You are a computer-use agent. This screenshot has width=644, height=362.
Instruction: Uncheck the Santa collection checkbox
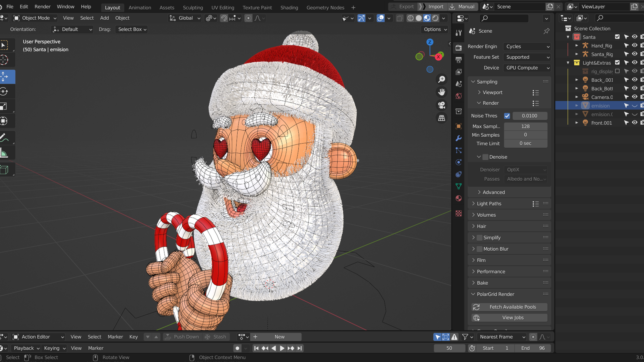coord(617,37)
